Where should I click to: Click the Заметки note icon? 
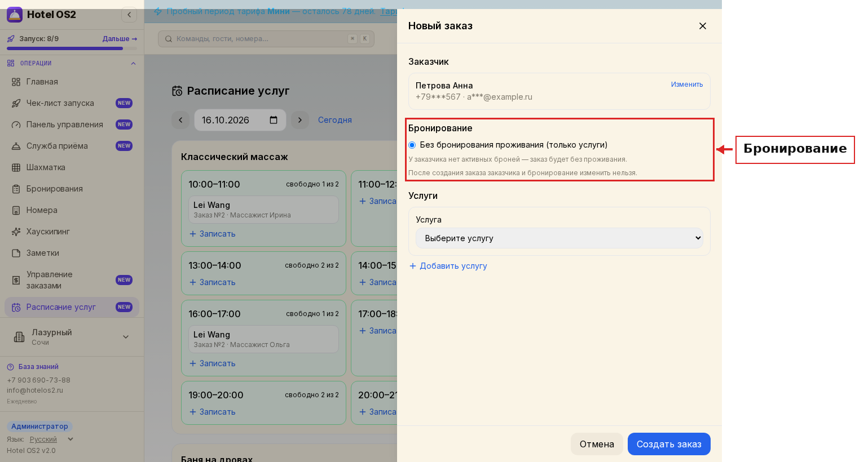pos(16,253)
